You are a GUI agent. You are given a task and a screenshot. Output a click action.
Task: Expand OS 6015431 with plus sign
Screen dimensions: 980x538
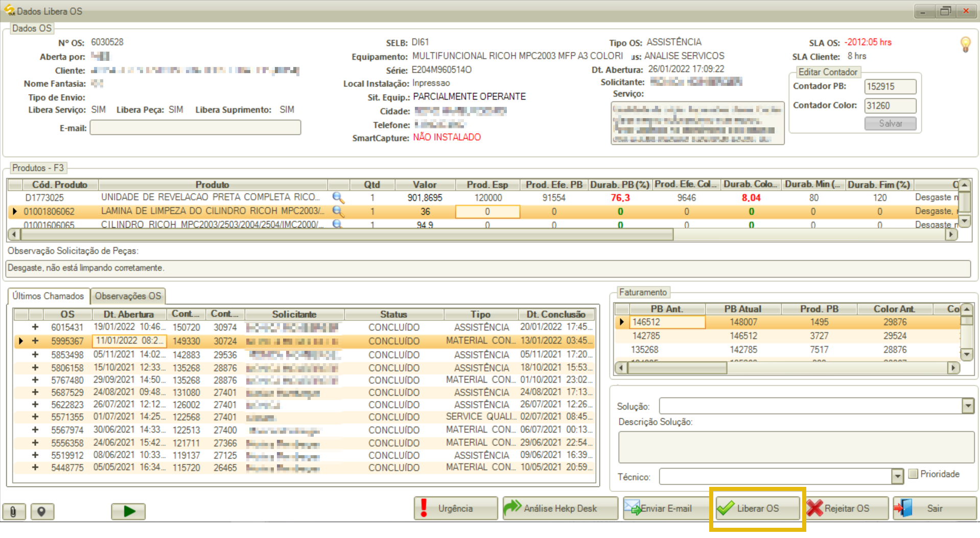point(35,327)
